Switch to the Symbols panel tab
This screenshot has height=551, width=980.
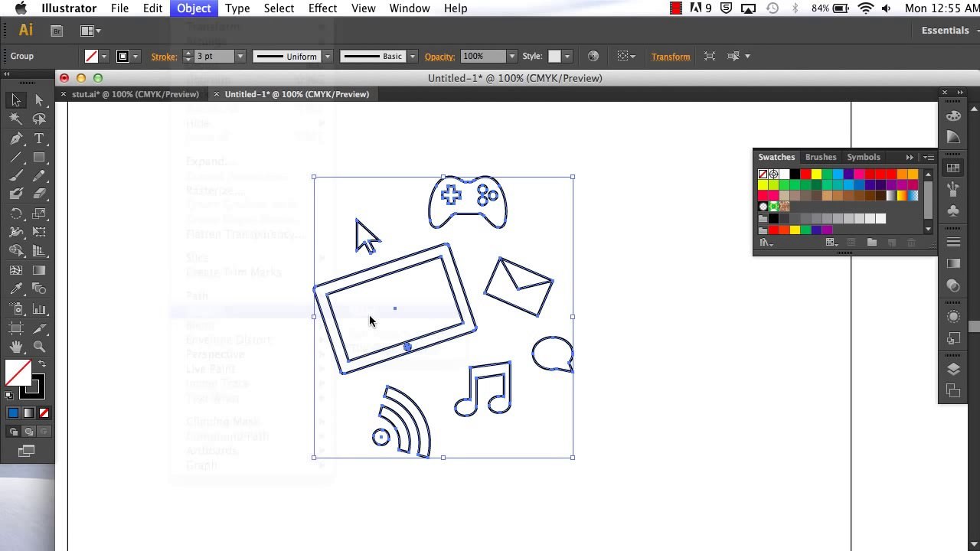(864, 157)
